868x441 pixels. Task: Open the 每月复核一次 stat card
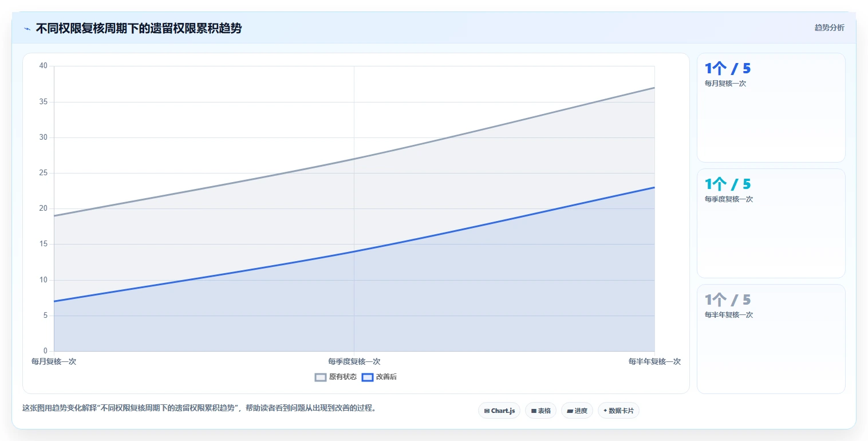pyautogui.click(x=771, y=108)
